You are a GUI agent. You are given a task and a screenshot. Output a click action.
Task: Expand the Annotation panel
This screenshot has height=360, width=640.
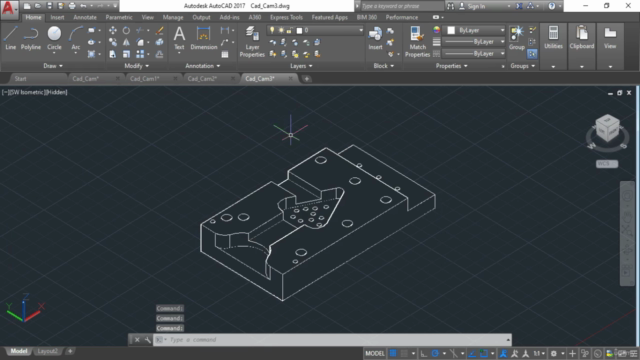202,66
